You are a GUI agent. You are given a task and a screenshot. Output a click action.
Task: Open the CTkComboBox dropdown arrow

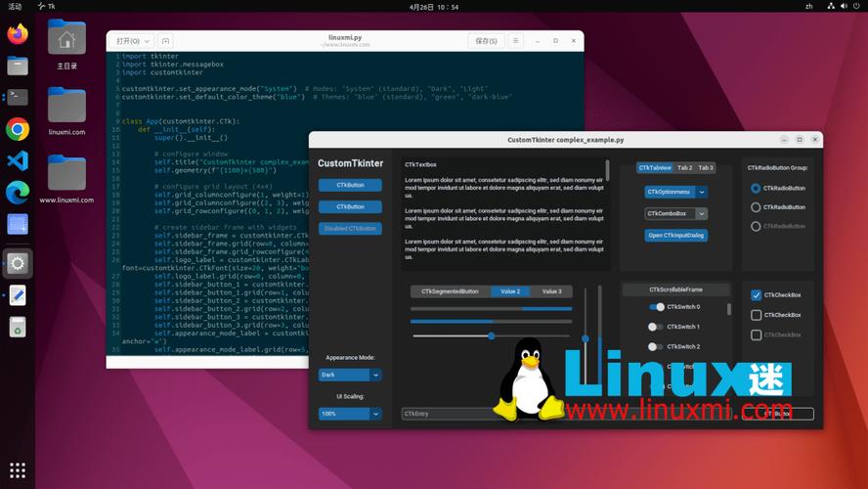[x=702, y=214]
